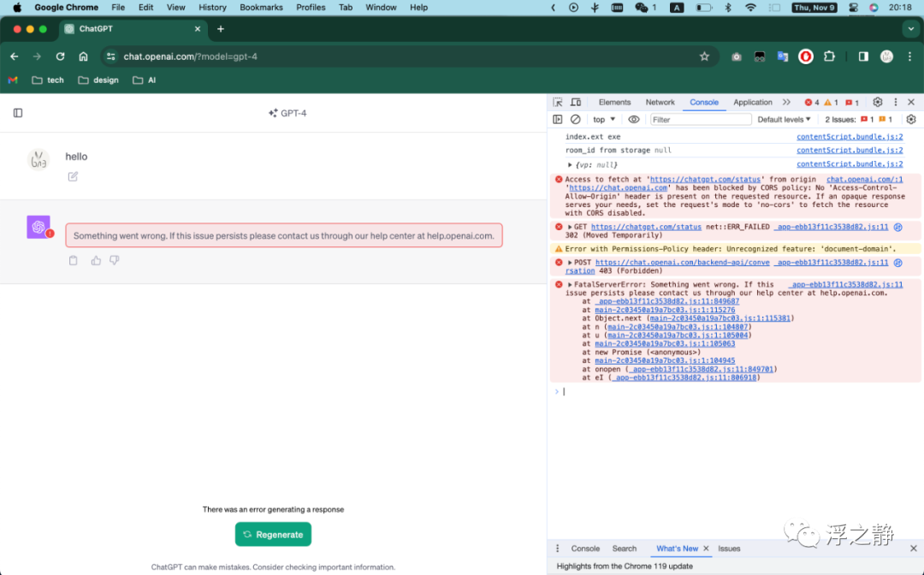Open the top context dropdown
924x575 pixels.
pyautogui.click(x=604, y=119)
